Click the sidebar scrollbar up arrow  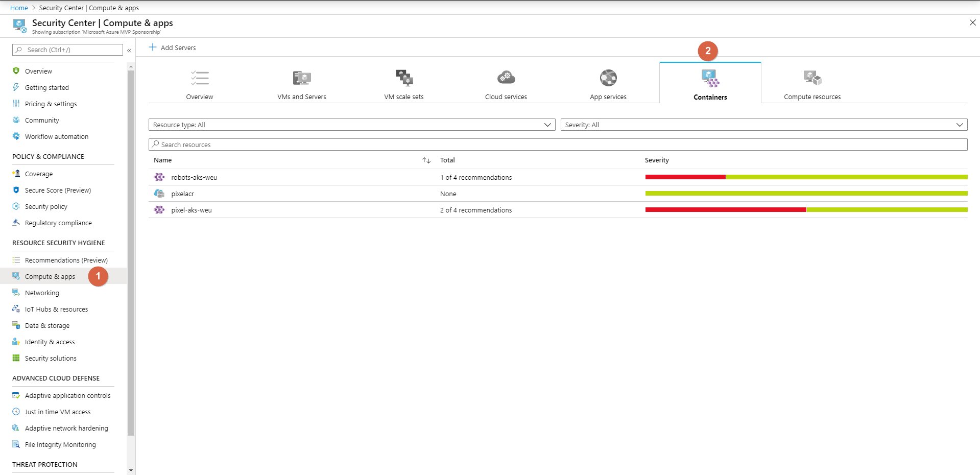131,67
